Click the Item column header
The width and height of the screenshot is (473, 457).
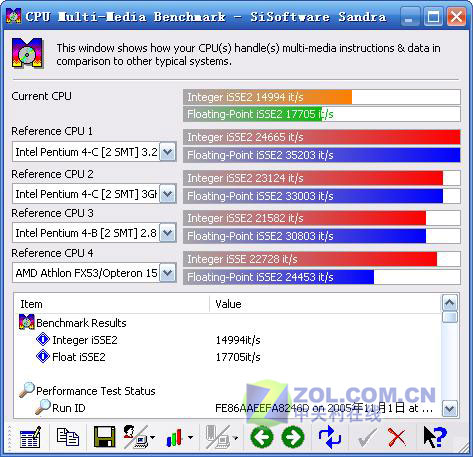pyautogui.click(x=112, y=304)
